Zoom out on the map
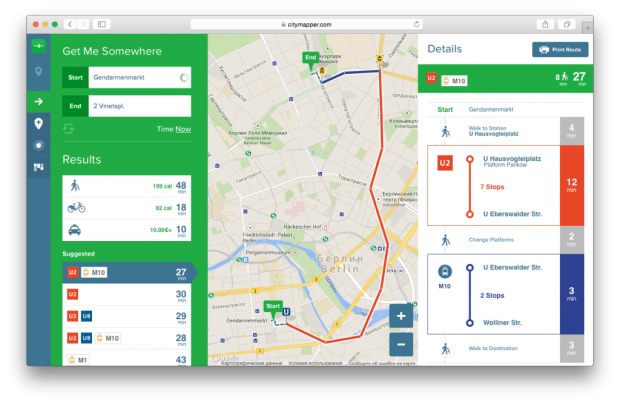Screen dimensions: 620x404 pos(400,344)
